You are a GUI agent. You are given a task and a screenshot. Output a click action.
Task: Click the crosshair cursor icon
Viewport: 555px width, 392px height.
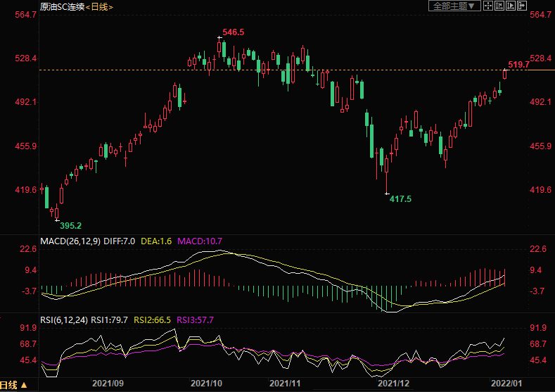coord(487,6)
